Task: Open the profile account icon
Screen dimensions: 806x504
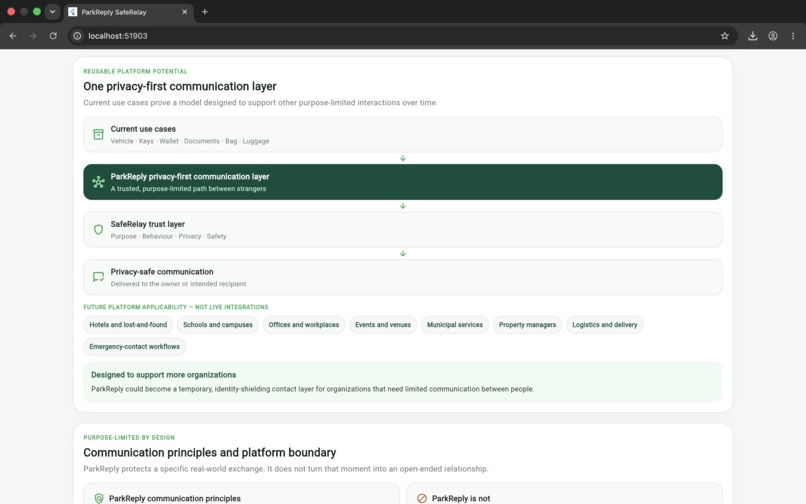Action: click(773, 36)
